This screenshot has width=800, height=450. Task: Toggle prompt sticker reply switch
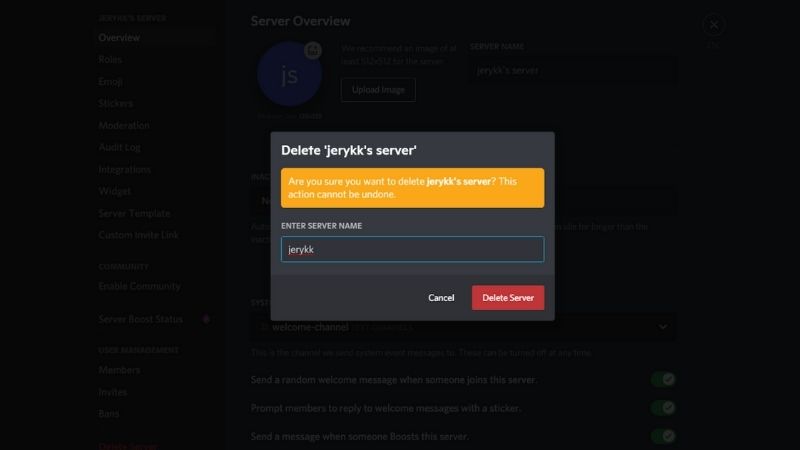click(663, 408)
